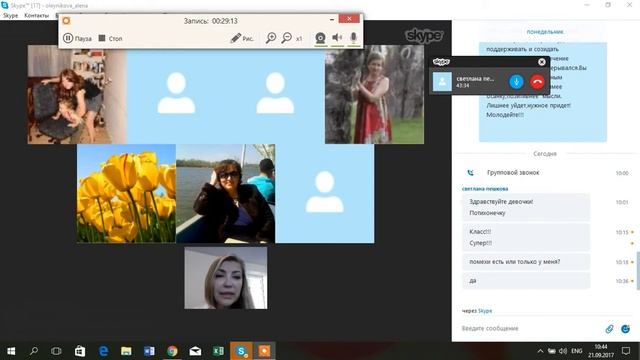Zoom in with the plus magnifier
Screen dimensions: 640x360
click(x=271, y=38)
